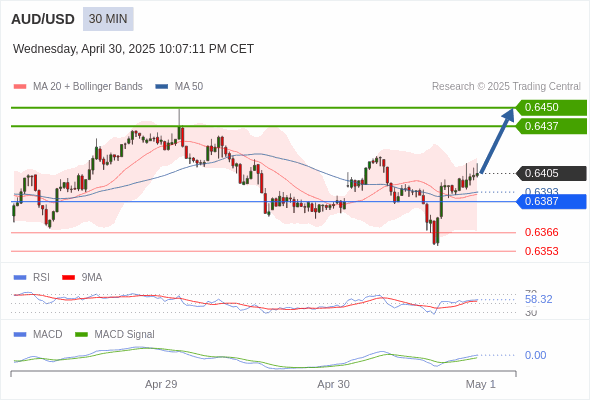This screenshot has width=590, height=400.
Task: Select the MA 50 legend label
Action: point(189,87)
